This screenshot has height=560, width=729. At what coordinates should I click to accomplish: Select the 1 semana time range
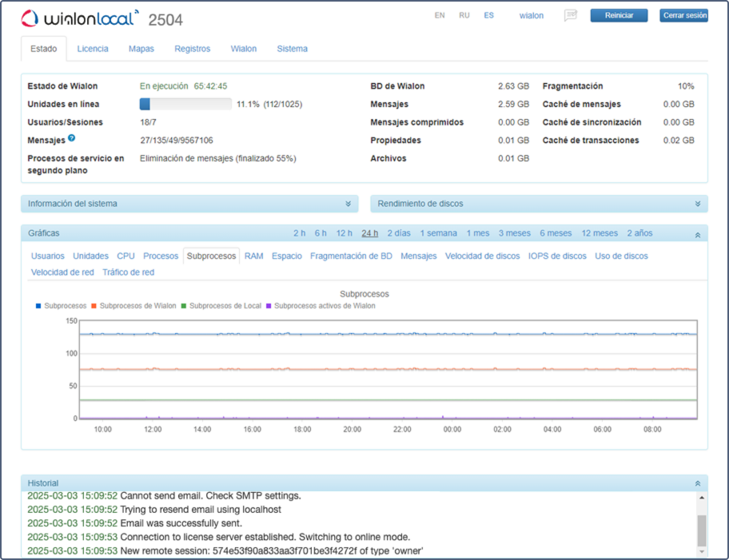[x=438, y=233]
